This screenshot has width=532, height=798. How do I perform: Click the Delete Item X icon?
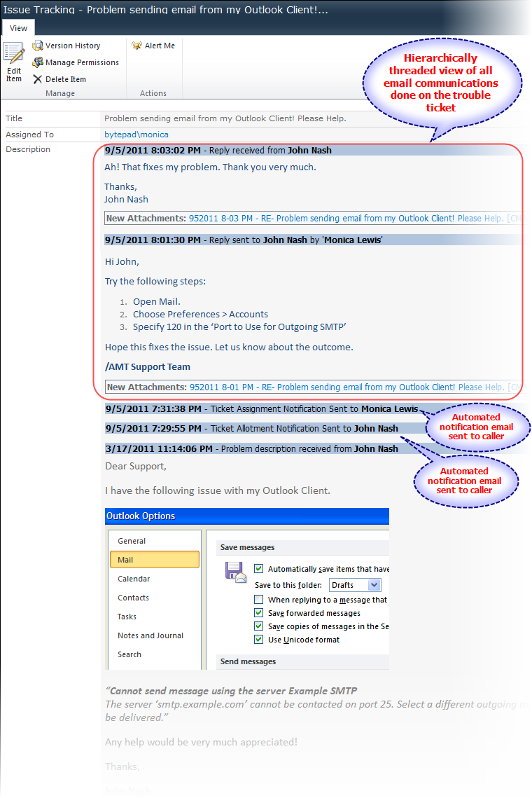38,79
